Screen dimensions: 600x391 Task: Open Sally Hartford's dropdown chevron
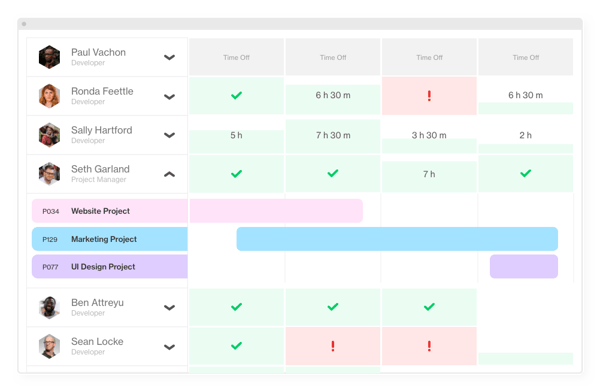[x=169, y=135]
